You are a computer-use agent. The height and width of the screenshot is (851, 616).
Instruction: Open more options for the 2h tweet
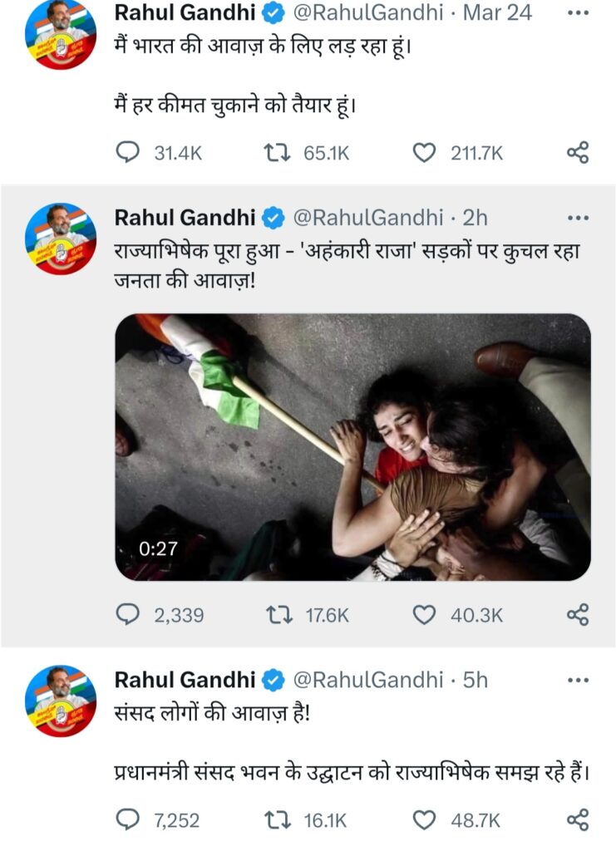pyautogui.click(x=578, y=219)
